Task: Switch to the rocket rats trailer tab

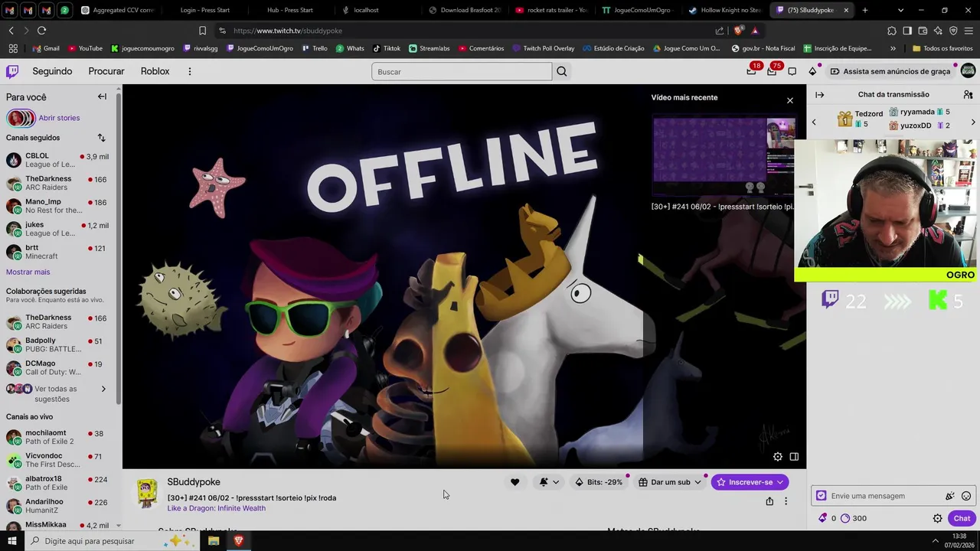Action: pyautogui.click(x=552, y=10)
